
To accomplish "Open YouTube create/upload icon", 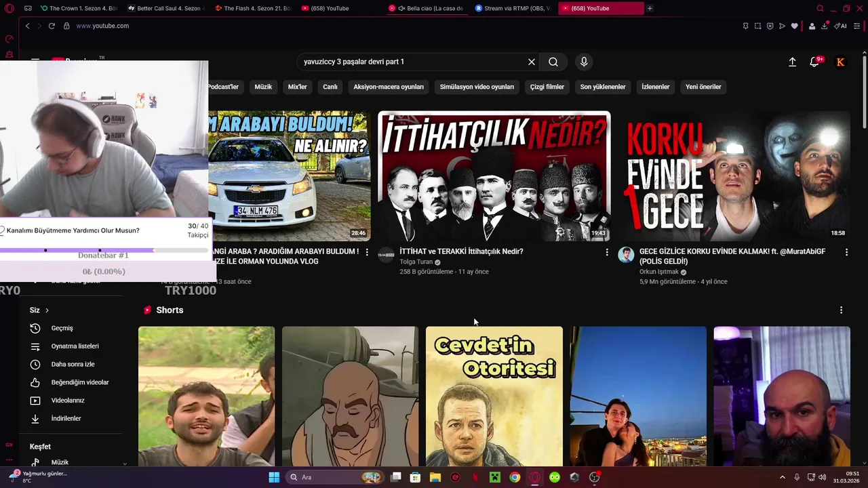I will [792, 62].
